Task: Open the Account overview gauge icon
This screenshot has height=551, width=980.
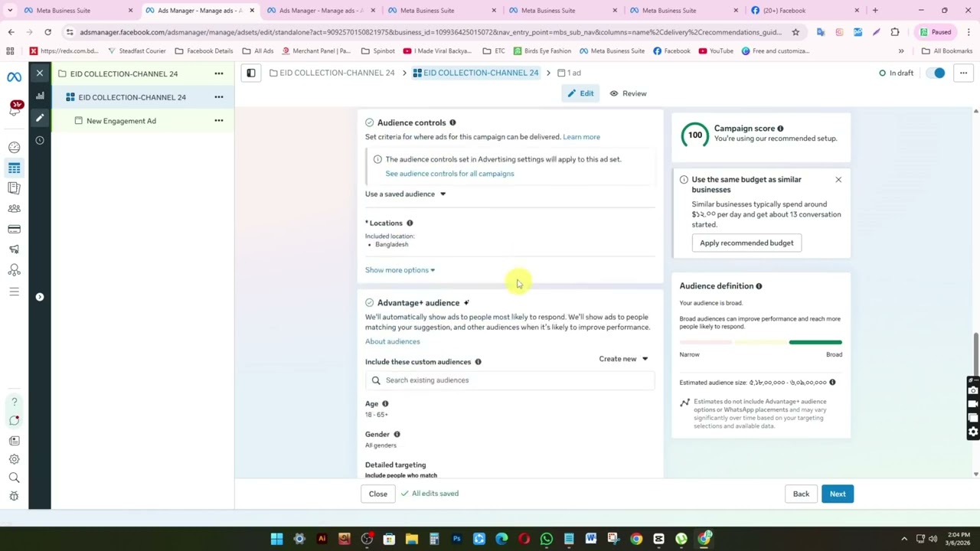Action: click(14, 147)
